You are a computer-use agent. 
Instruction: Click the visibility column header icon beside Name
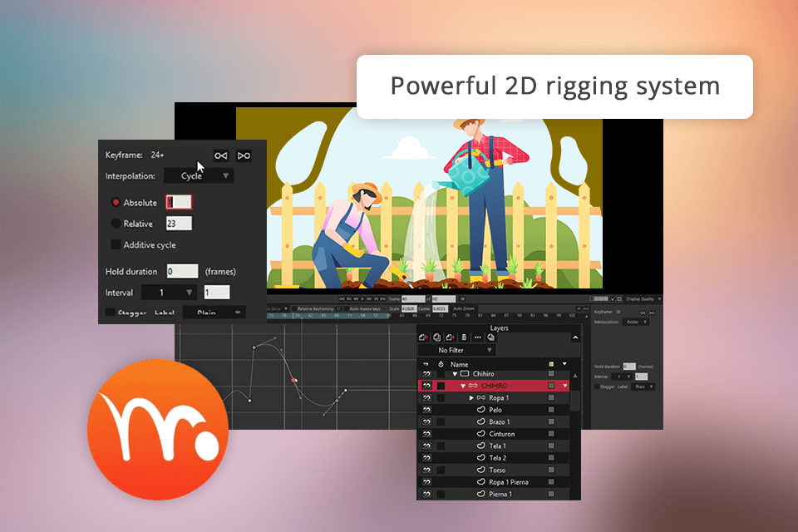426,364
